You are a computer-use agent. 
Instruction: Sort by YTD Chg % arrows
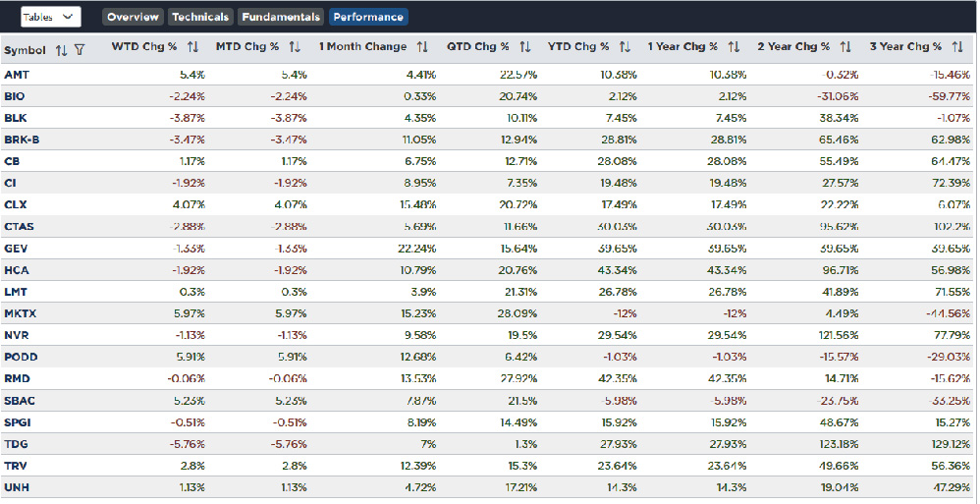[626, 47]
